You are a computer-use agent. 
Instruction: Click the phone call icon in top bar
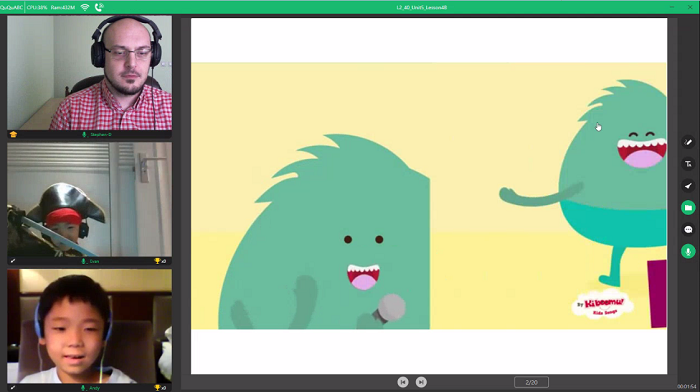pos(99,7)
